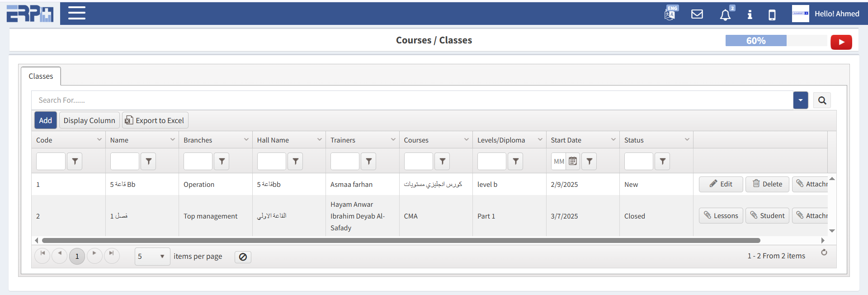Apply filter on the Code column
The height and width of the screenshot is (295, 868).
75,161
